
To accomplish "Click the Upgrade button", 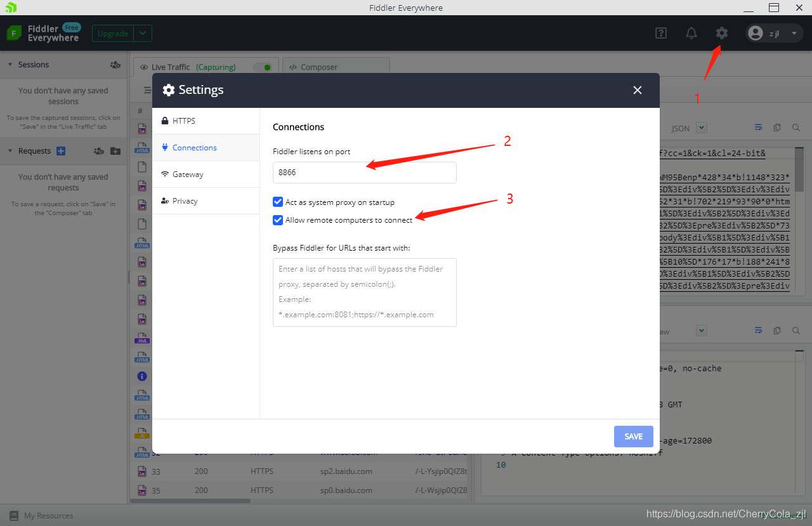I will [x=113, y=34].
